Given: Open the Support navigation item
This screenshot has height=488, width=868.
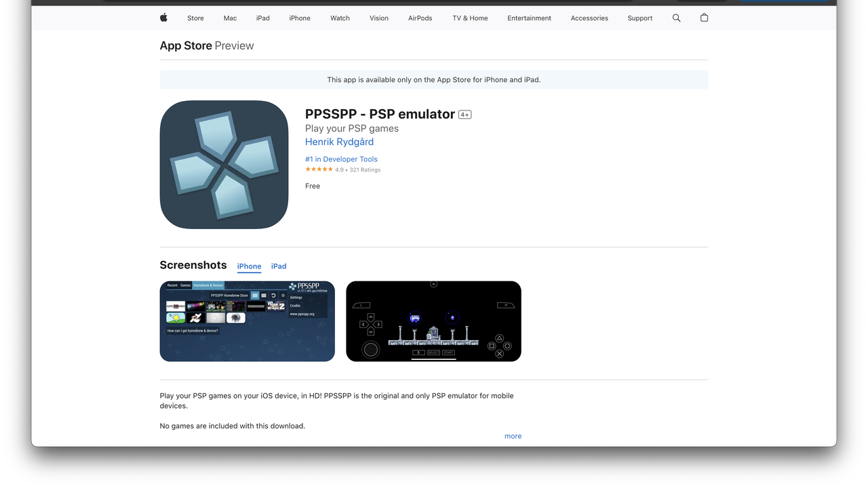Looking at the screenshot, I should [639, 18].
